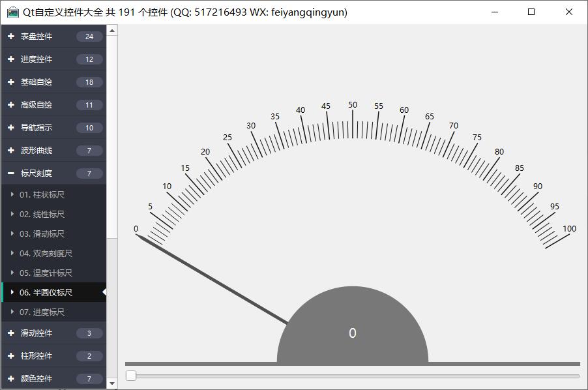This screenshot has height=390, width=588.
Task: Expand the 颜色控件 category
Action: (x=11, y=379)
